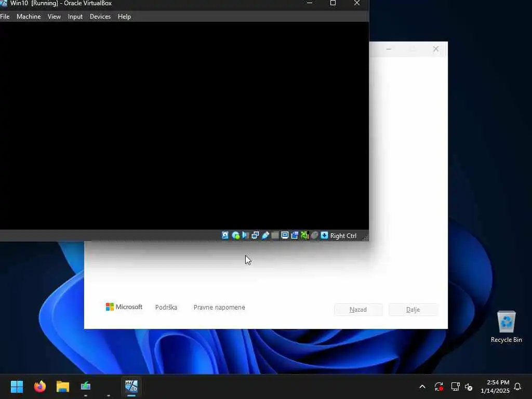Open the shared folders indicator icon
Viewport: 532px width, 399px height.
pos(275,235)
